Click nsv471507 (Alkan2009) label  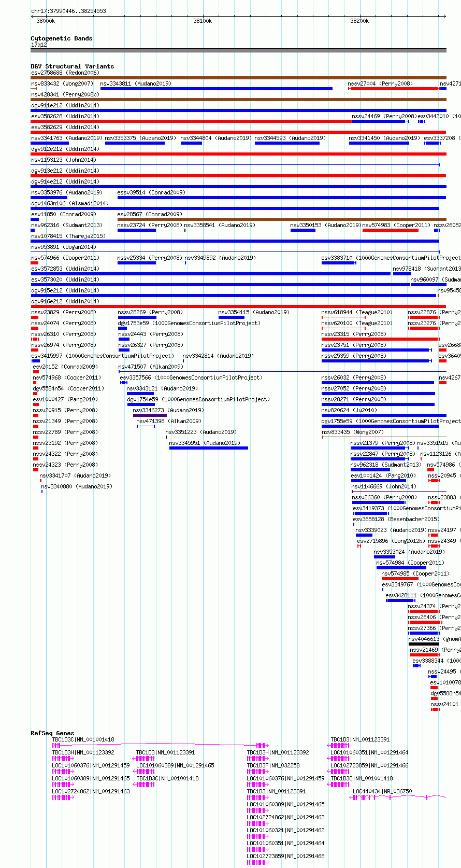pyautogui.click(x=151, y=367)
